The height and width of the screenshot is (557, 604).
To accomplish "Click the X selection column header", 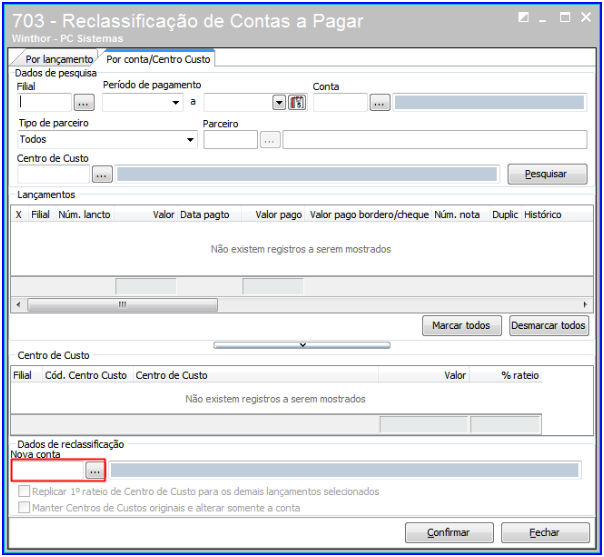I will 19,215.
